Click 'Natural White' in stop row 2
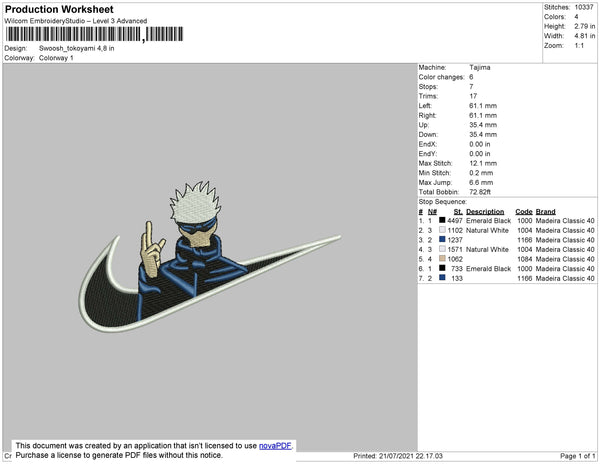This screenshot has width=600, height=464. (x=488, y=230)
